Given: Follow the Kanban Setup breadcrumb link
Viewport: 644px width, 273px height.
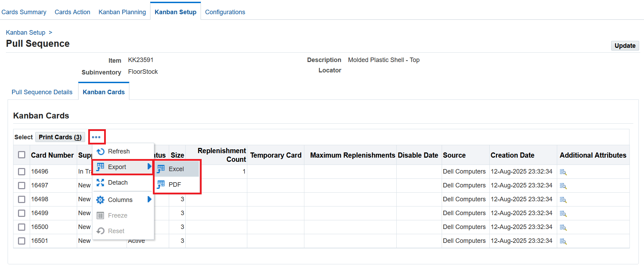Looking at the screenshot, I should point(26,33).
